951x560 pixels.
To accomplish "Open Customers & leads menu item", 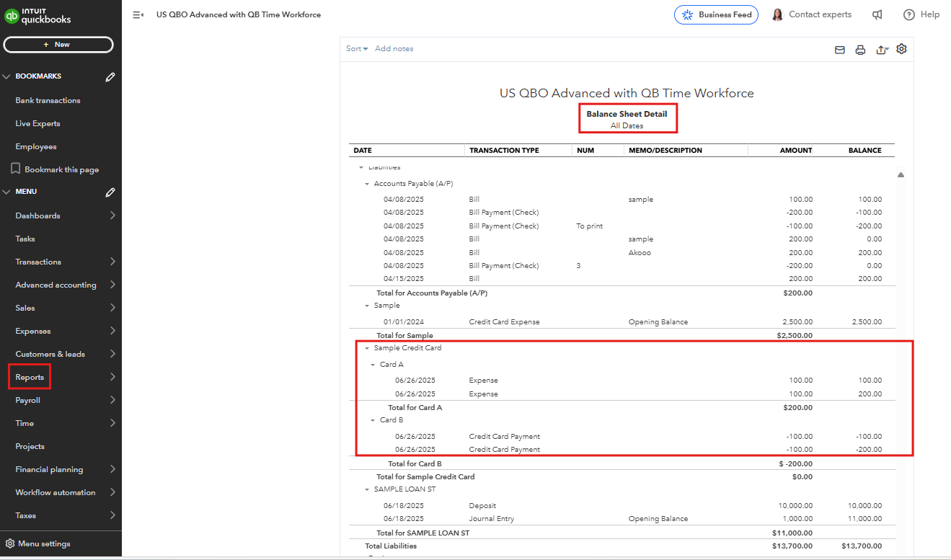I will (50, 354).
